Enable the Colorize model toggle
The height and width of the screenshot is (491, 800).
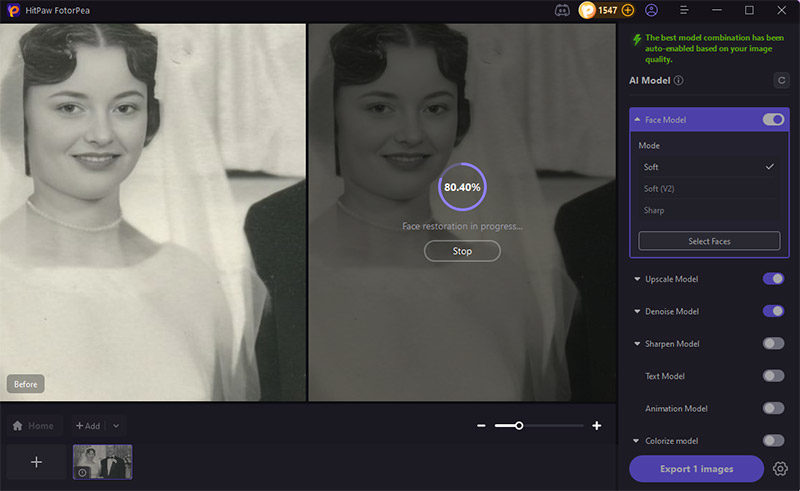pyautogui.click(x=773, y=440)
